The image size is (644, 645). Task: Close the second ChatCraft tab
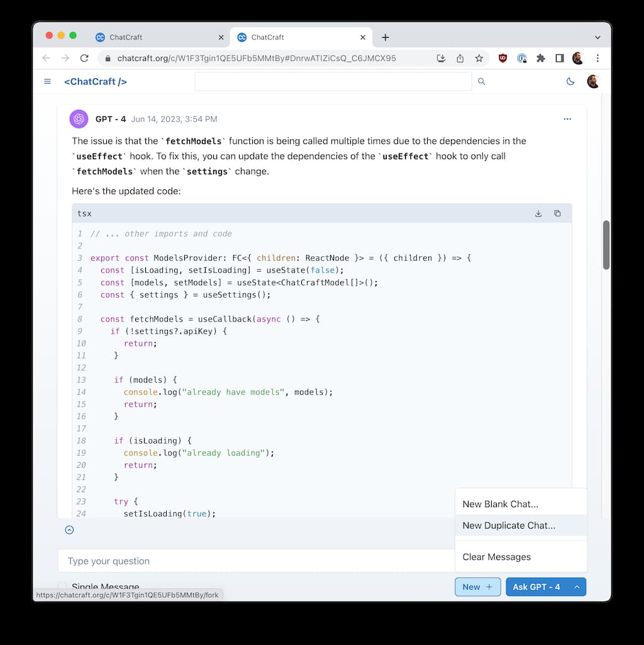tap(363, 37)
